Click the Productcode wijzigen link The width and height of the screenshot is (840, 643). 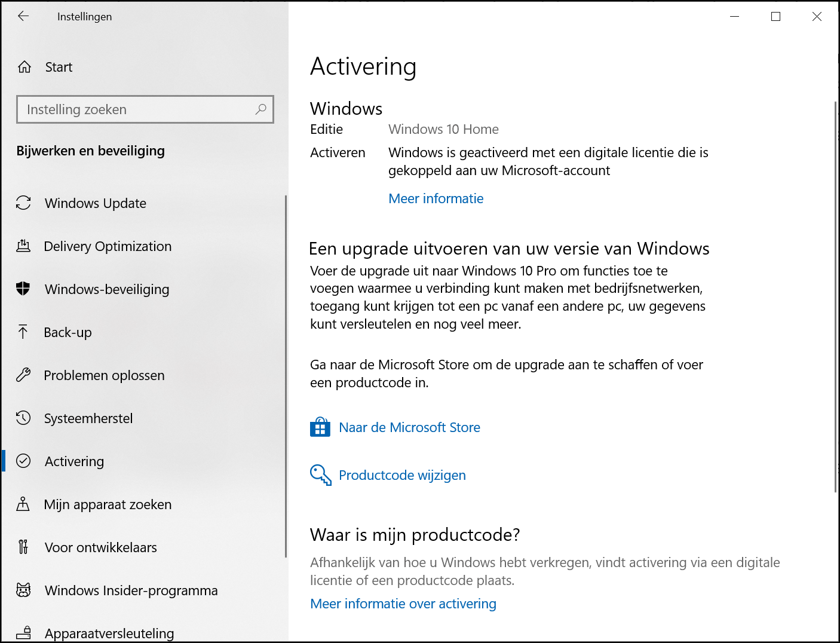[402, 475]
